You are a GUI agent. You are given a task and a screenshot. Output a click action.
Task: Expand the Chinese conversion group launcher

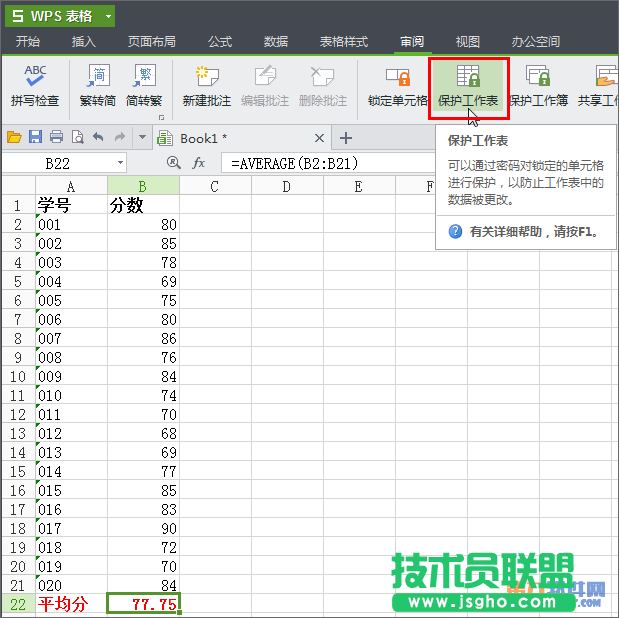161,117
